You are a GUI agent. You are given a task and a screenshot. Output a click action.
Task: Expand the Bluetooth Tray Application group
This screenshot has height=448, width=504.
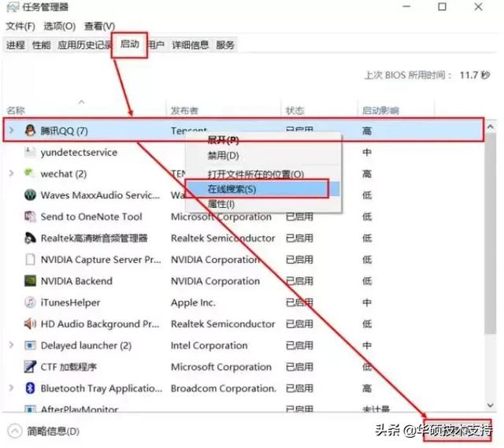[x=12, y=388]
